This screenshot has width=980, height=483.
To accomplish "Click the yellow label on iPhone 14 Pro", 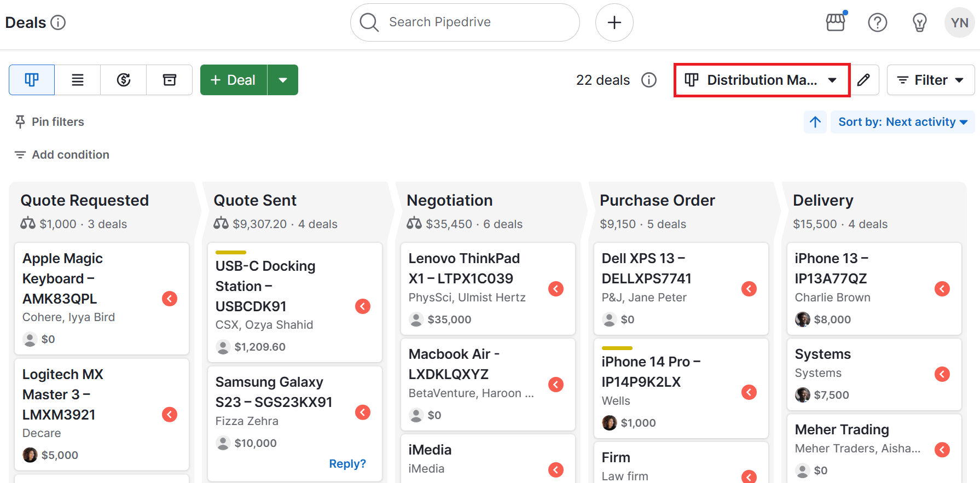I will [617, 348].
